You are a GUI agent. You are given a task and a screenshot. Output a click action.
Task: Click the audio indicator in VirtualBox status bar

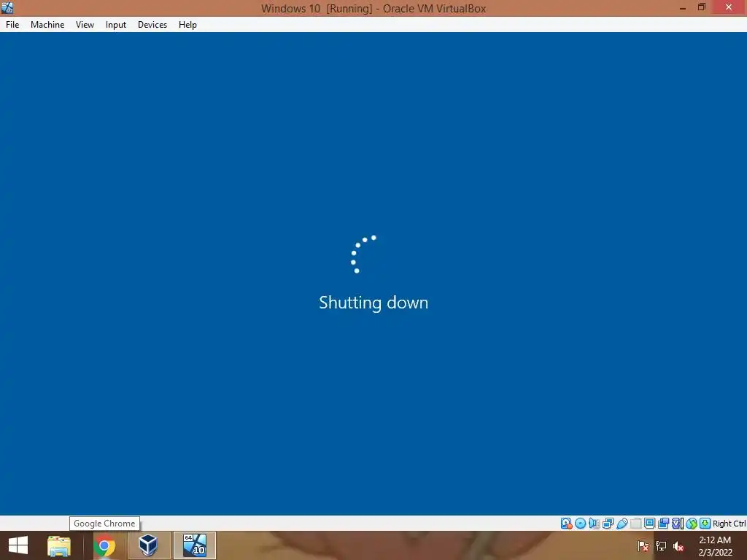coord(594,524)
